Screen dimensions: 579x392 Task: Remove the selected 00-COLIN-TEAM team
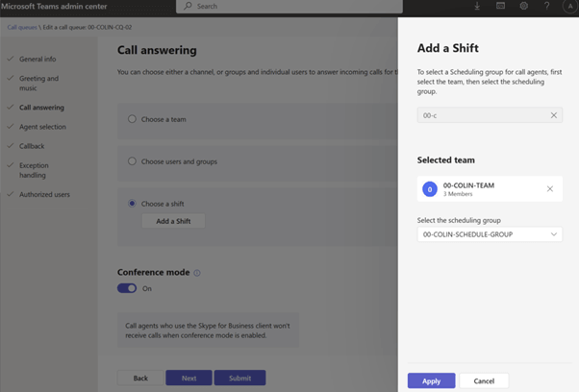click(550, 188)
